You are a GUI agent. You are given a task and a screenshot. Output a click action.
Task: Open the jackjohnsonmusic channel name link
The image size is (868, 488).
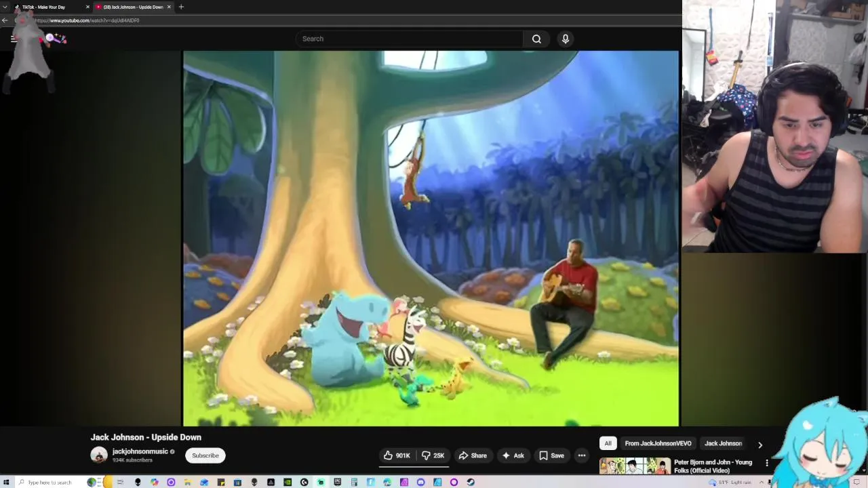point(140,451)
